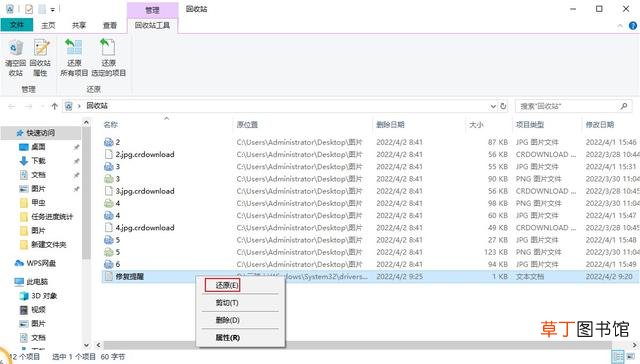The height and width of the screenshot is (364, 640).
Task: Click the pin icon beside 下载
Action: [76, 161]
